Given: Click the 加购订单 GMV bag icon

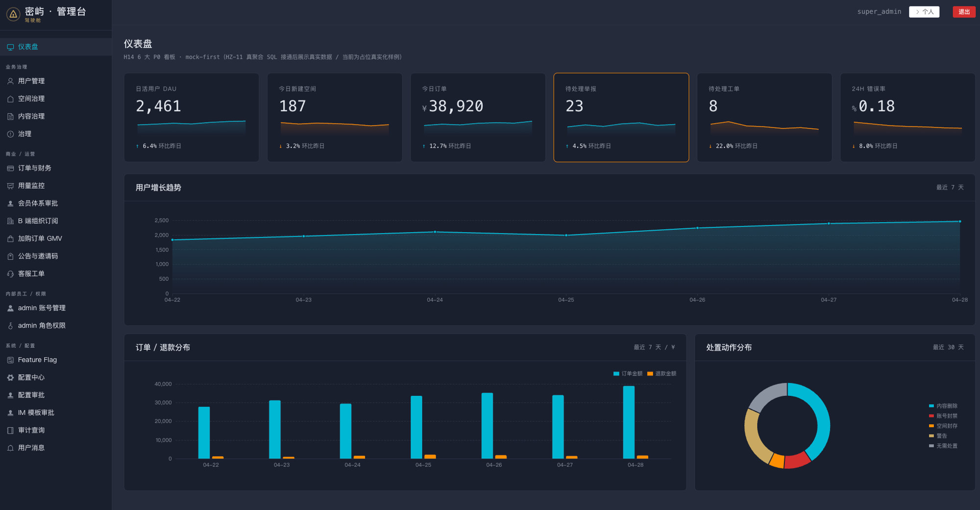Looking at the screenshot, I should (10, 239).
